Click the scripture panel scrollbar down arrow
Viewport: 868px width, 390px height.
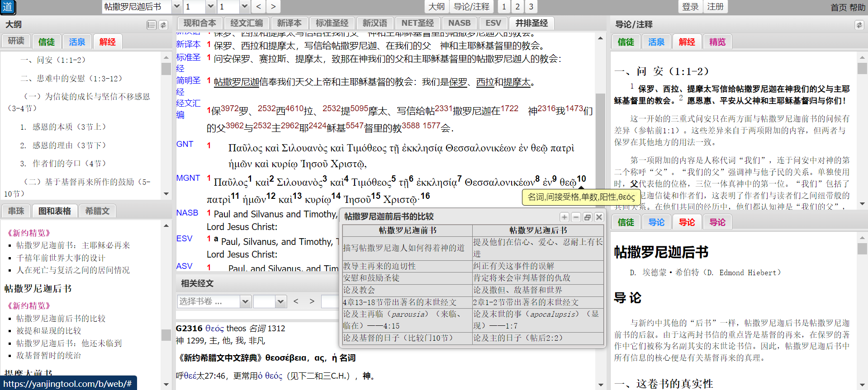point(600,385)
